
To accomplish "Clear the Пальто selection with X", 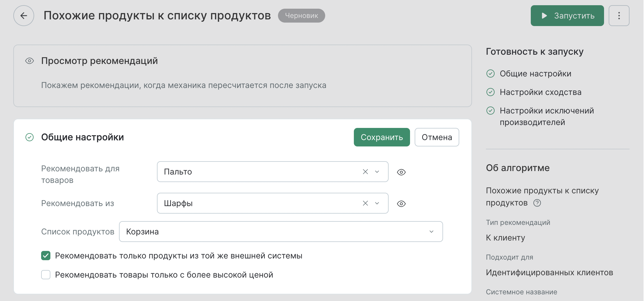I will [x=365, y=172].
